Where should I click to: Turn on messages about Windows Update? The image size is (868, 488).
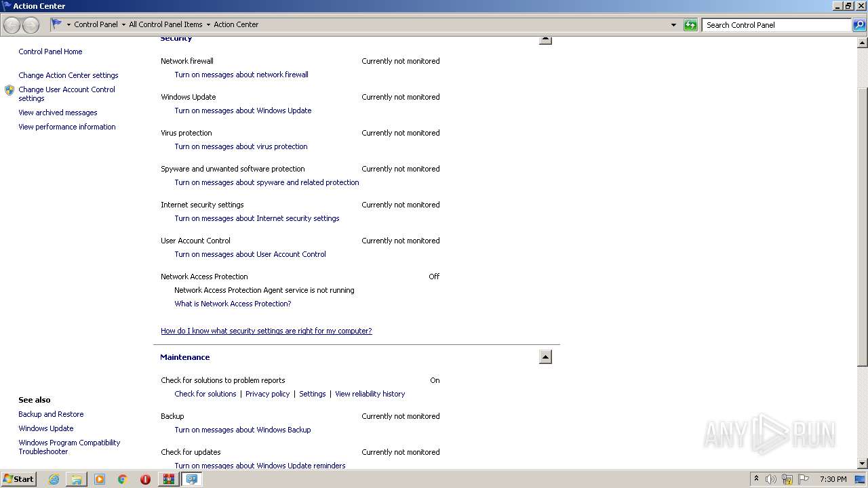click(x=243, y=110)
